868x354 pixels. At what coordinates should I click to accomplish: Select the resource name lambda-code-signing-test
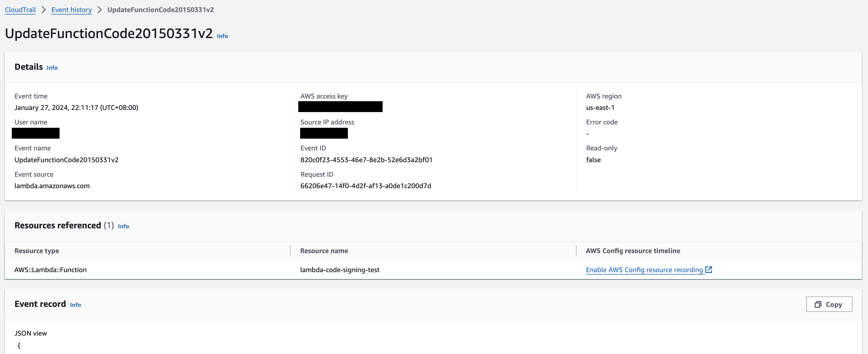point(340,269)
